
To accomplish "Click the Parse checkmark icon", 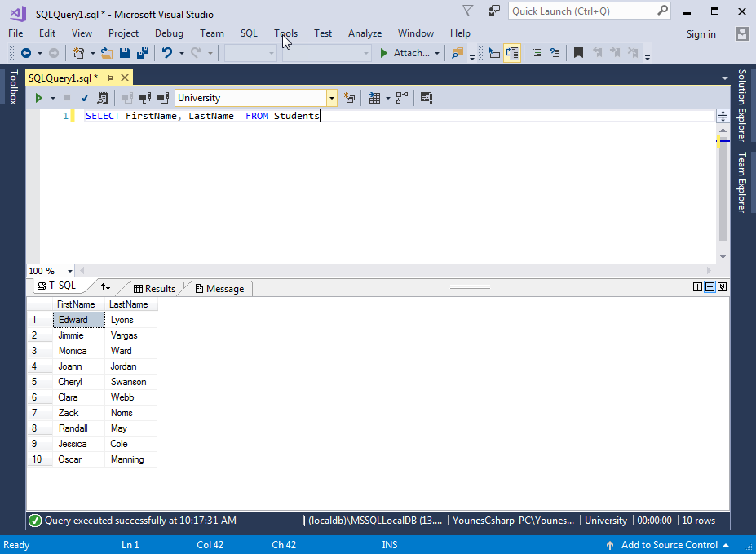I will coord(84,98).
